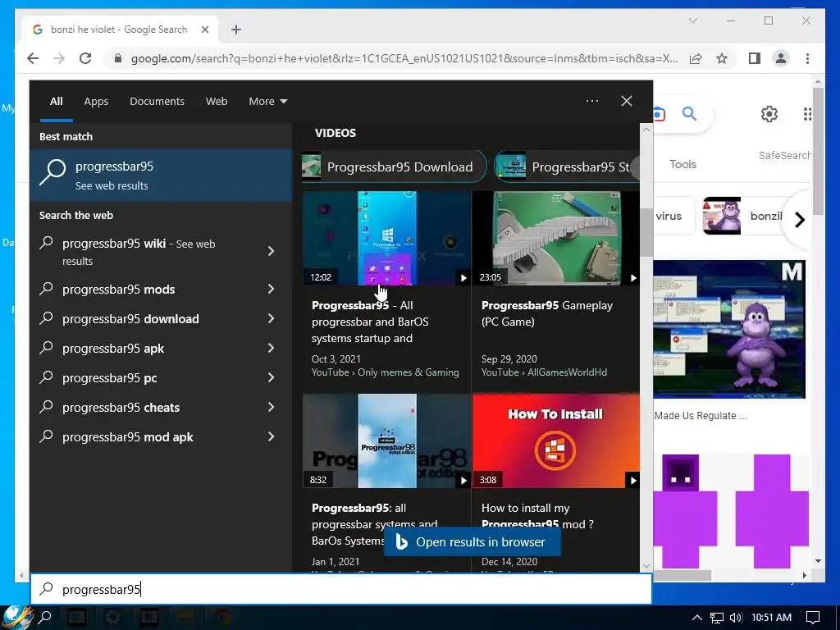Viewport: 840px width, 630px height.
Task: Click the Progressbar95 Gameplay (PC Game) title
Action: click(x=546, y=313)
